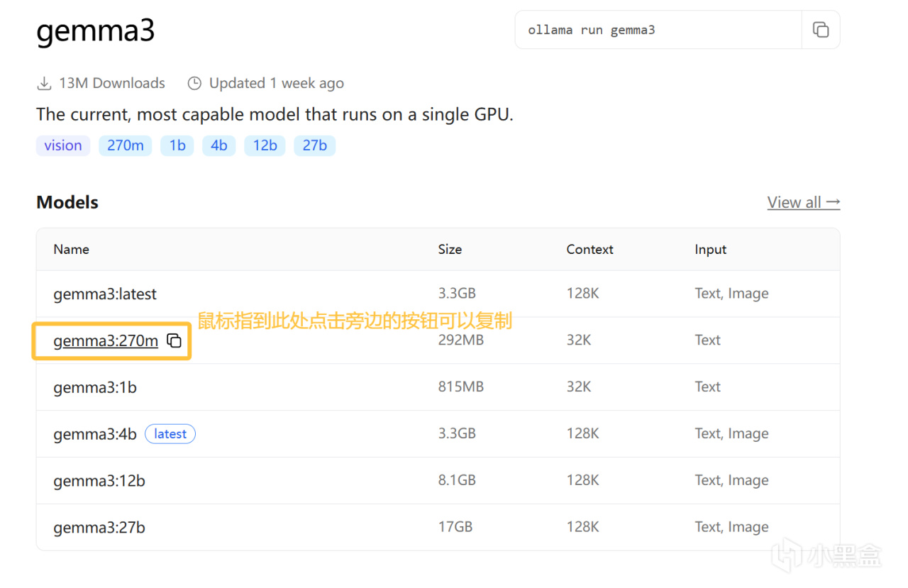Image resolution: width=908 pixels, height=588 pixels.
Task: Open the gemma3:12b model
Action: [99, 481]
